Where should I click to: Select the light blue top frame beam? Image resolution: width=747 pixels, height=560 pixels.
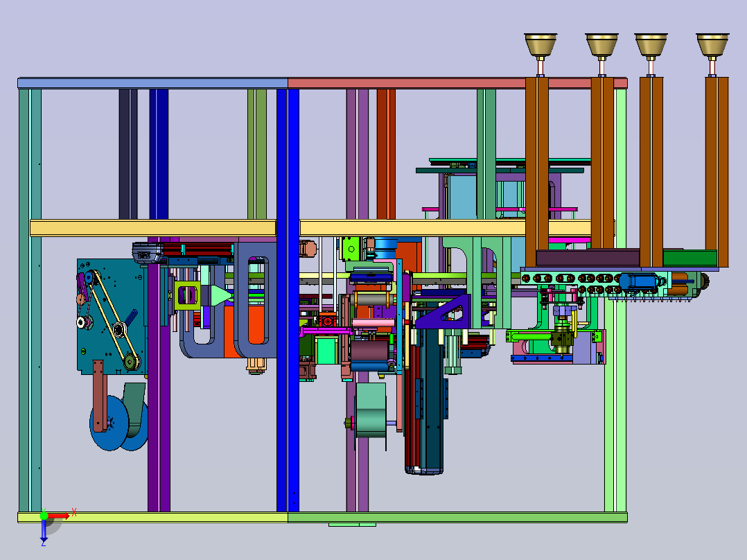[152, 83]
